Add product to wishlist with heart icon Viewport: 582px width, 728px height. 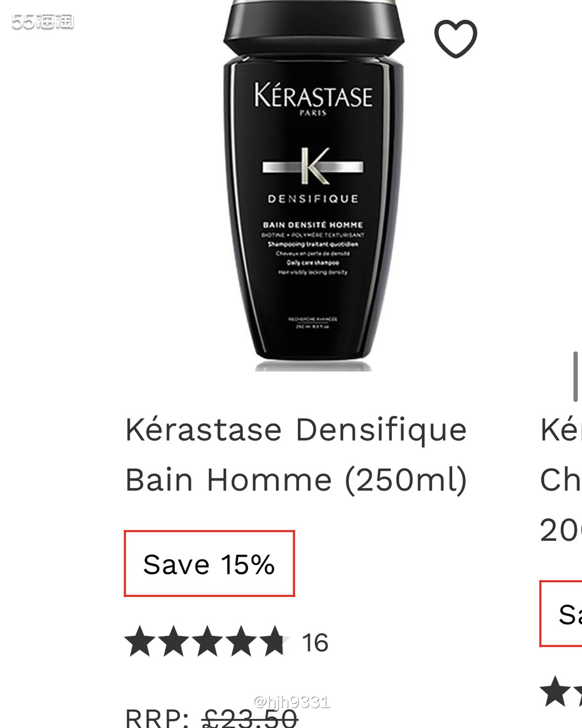click(x=455, y=39)
